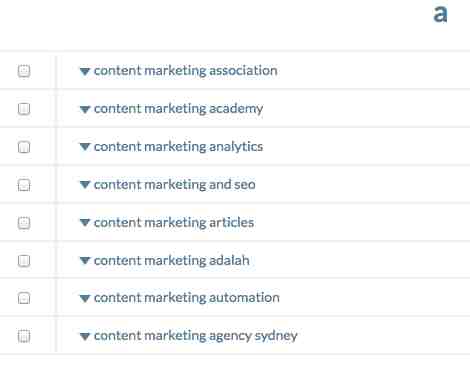Check the content marketing automation row box

[24, 298]
